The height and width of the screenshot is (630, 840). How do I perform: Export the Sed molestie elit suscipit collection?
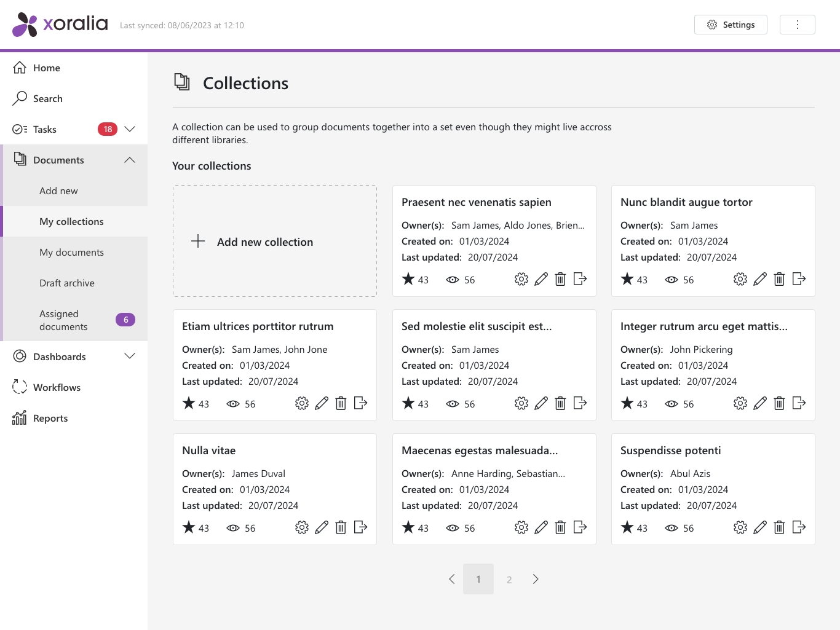click(580, 403)
